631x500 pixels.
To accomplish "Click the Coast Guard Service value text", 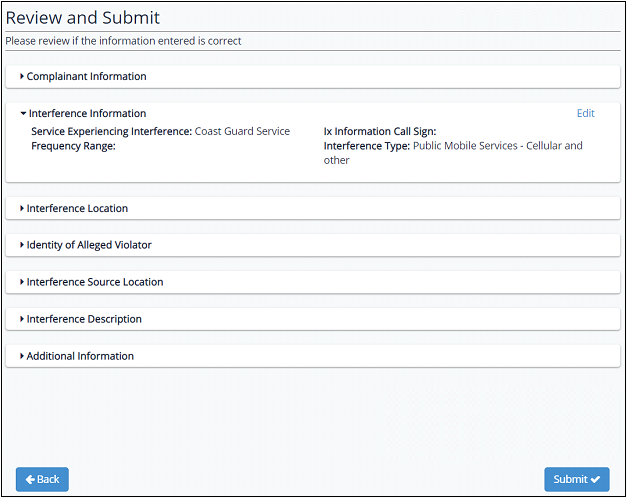I will 242,131.
